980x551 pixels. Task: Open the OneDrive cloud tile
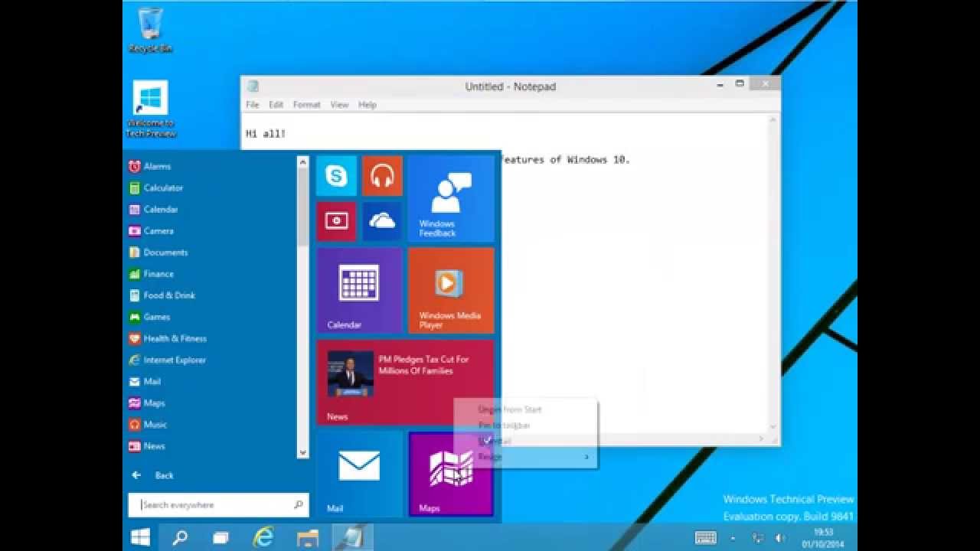(x=381, y=221)
